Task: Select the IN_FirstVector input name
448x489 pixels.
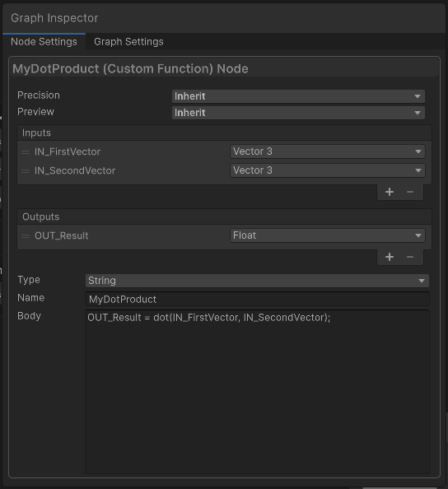Action: coord(68,151)
